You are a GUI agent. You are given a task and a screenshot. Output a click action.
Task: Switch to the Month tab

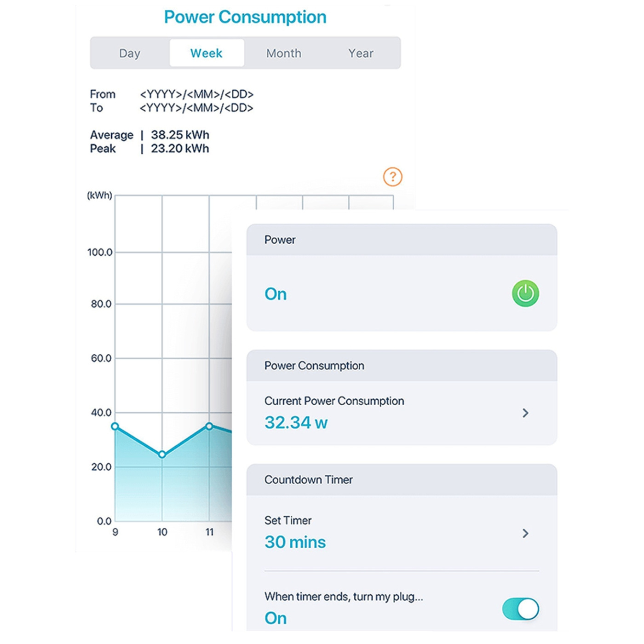tap(283, 53)
